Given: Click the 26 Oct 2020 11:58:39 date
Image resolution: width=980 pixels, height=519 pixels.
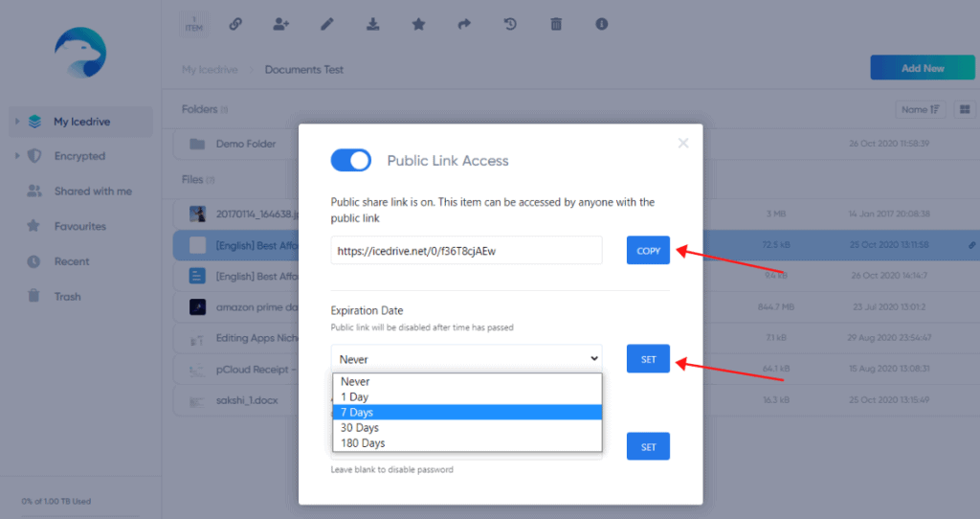Looking at the screenshot, I should 889,144.
